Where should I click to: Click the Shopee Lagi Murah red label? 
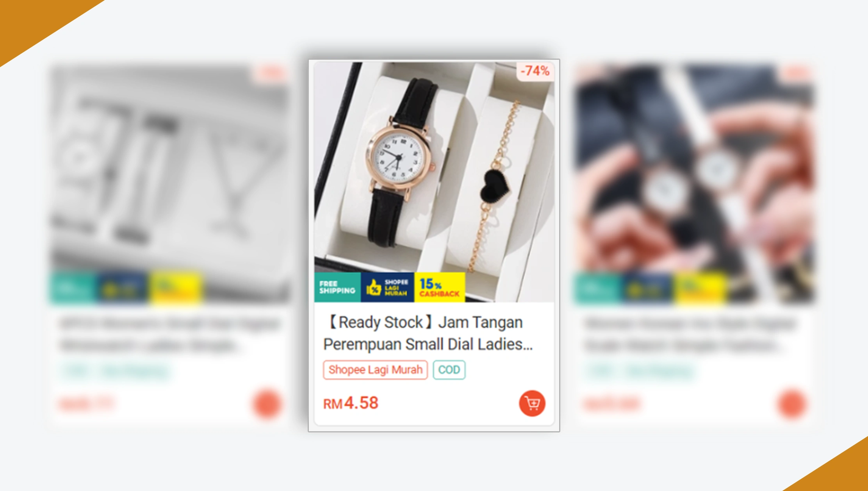pos(375,370)
